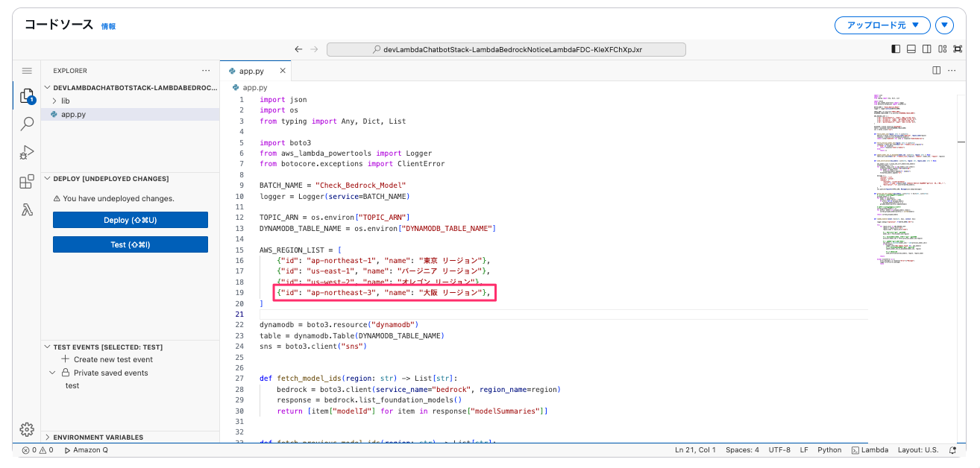Screen dimensions: 980x468
Task: Toggle primary sidebar layout icon
Action: pyautogui.click(x=896, y=49)
